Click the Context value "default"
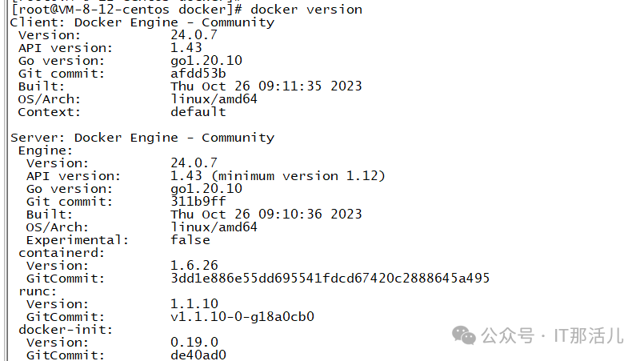 tap(198, 112)
